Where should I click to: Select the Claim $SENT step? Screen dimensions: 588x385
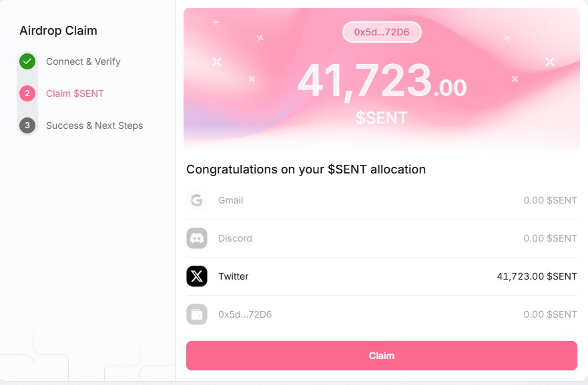[75, 93]
